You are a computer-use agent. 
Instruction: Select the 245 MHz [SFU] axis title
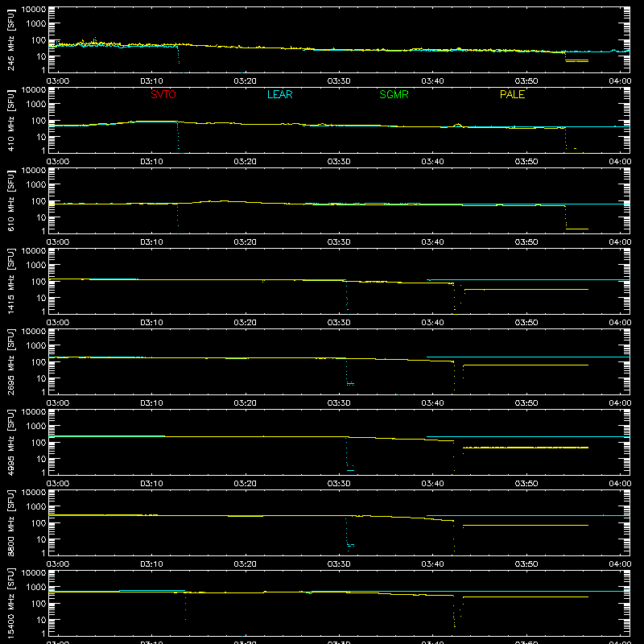point(10,39)
